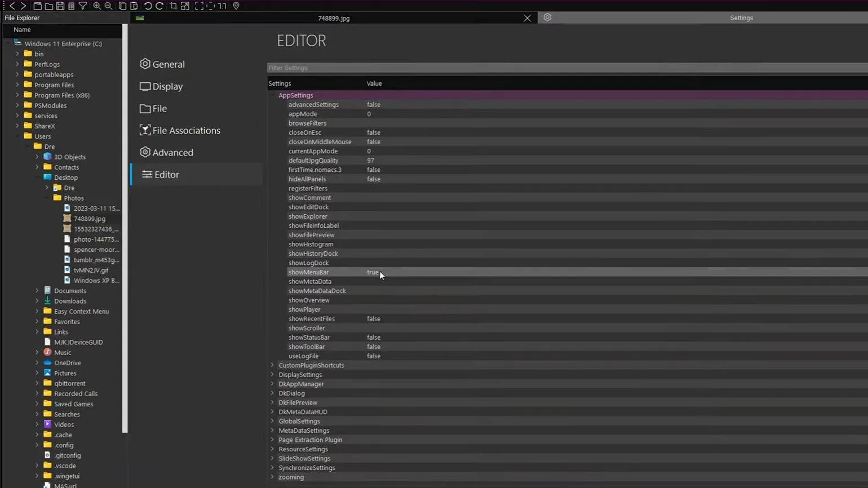Click the Save floppy disk icon
The image size is (868, 488).
pyautogui.click(x=60, y=6)
